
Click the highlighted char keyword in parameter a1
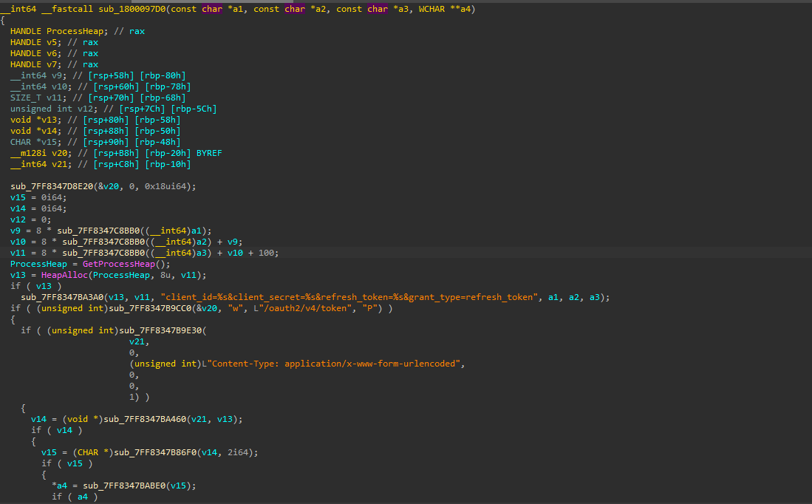[213, 9]
